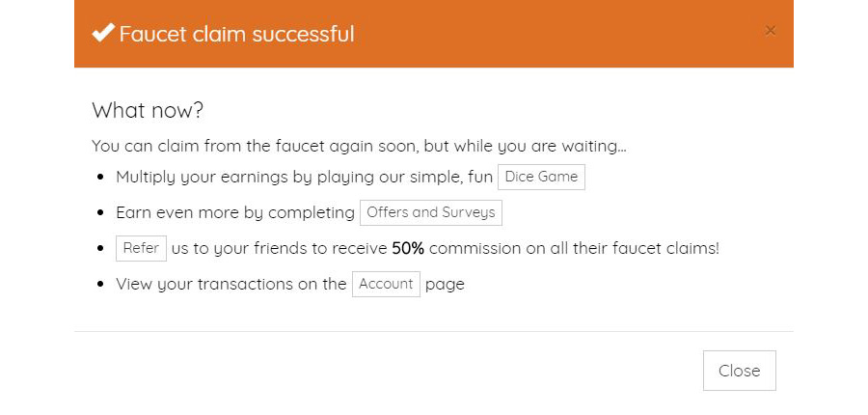Image resolution: width=868 pixels, height=415 pixels.
Task: Click the bullet beside "View your transactions"
Action: pyautogui.click(x=102, y=285)
